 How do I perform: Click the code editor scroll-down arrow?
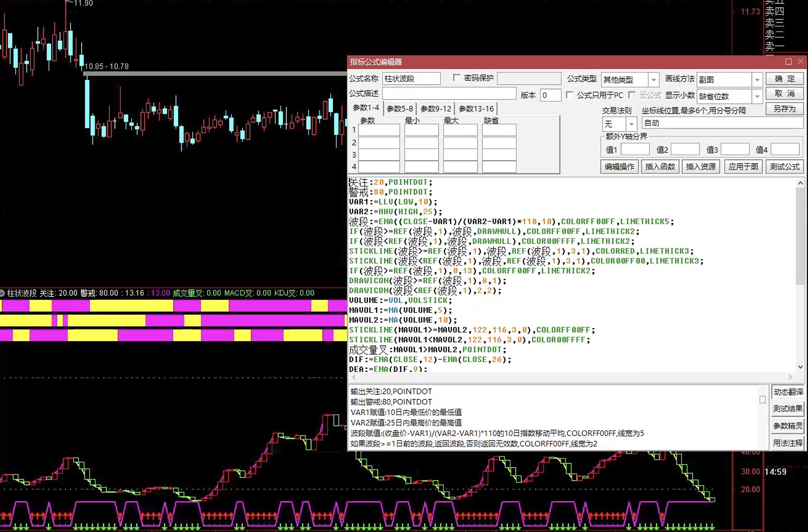800,367
